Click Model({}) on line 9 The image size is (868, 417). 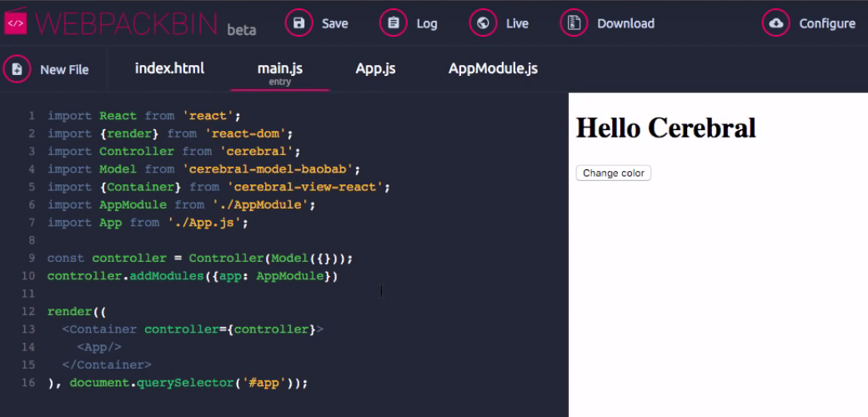[304, 258]
